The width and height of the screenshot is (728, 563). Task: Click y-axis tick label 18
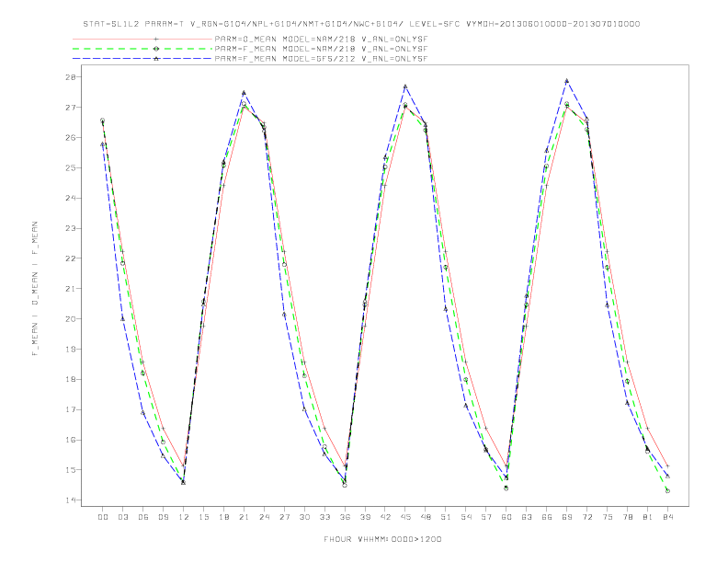71,380
